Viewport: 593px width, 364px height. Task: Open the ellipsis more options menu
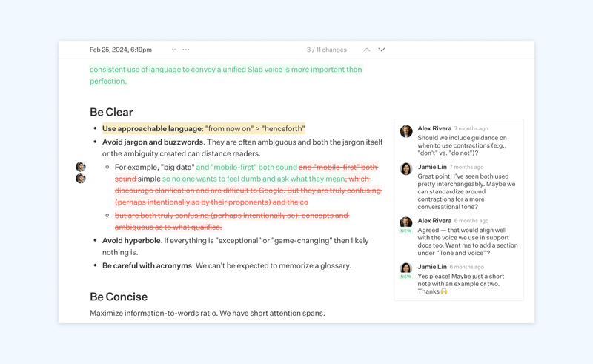point(186,50)
